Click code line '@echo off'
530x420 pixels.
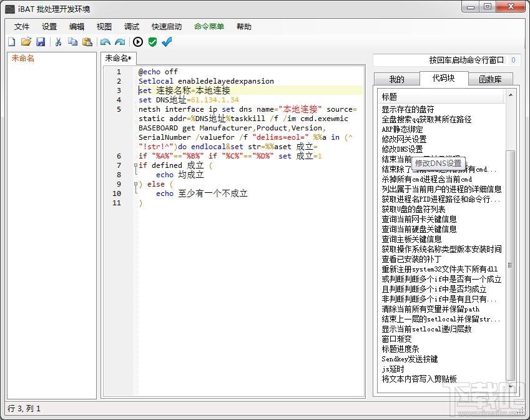point(158,72)
